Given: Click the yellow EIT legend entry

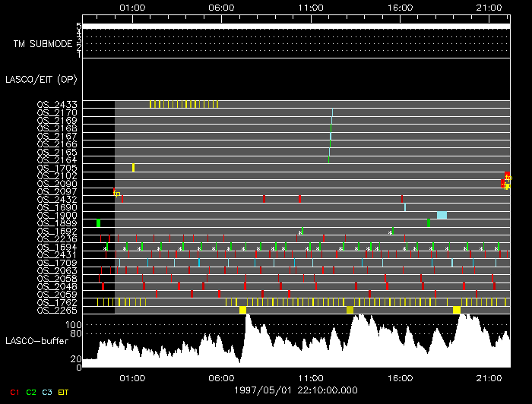Looking at the screenshot, I should point(63,392).
